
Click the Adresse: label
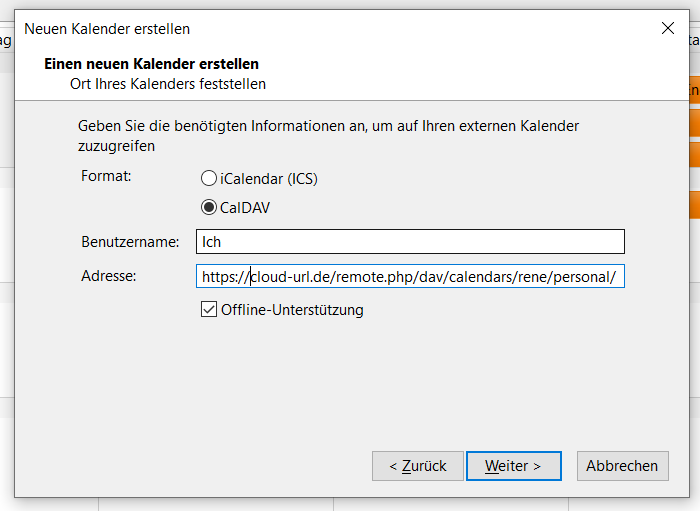click(108, 275)
